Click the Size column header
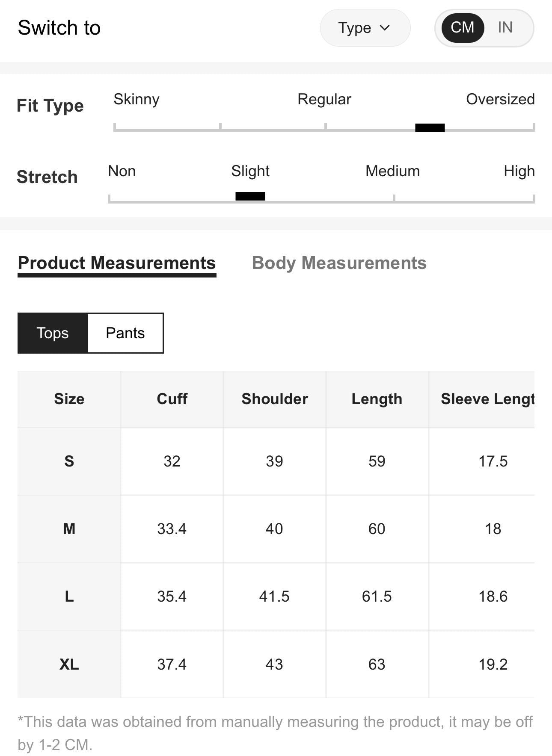The image size is (552, 756). [69, 399]
